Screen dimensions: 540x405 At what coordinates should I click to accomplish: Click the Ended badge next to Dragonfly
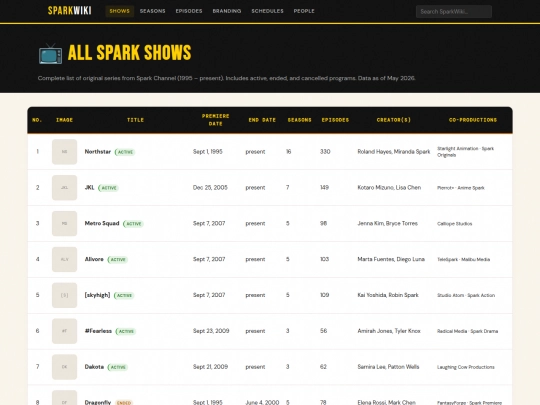[124, 402]
